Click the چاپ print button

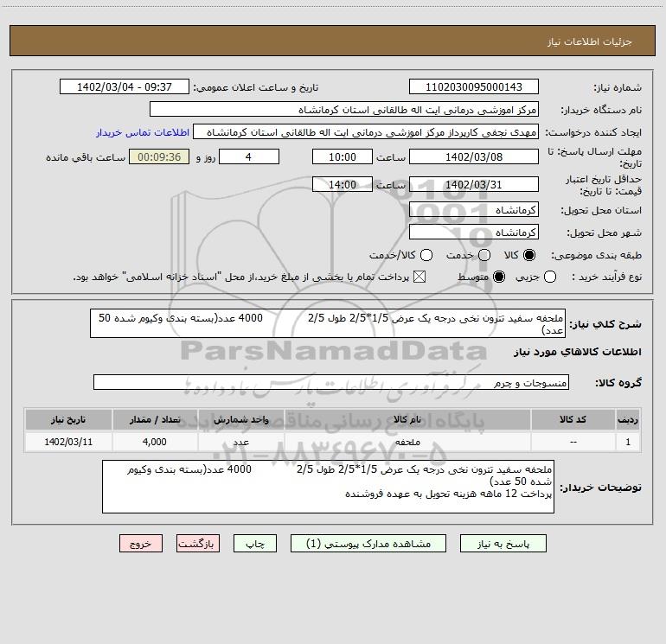click(x=255, y=544)
